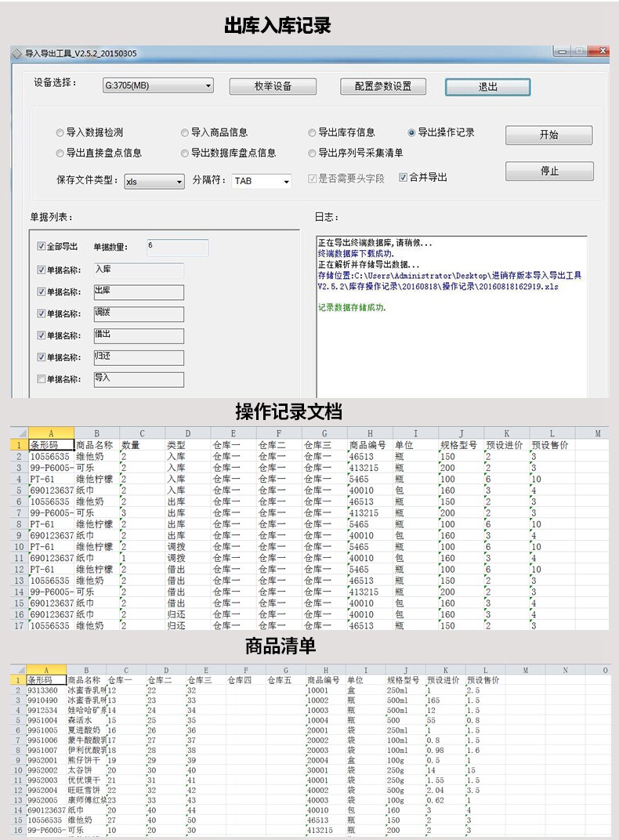
Task: Open 配置参数设置
Action: coord(383,86)
